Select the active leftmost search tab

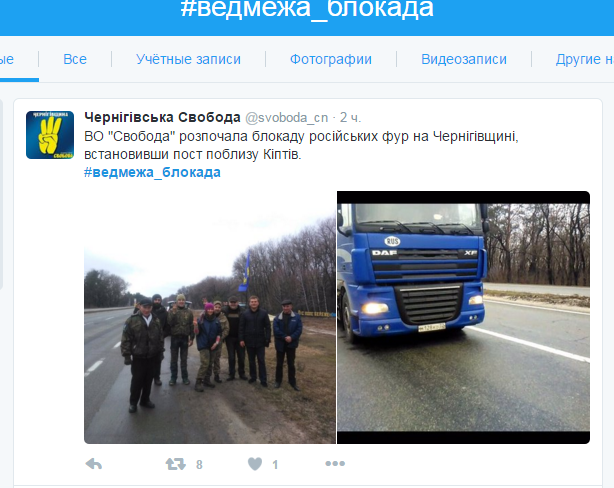(x=7, y=59)
